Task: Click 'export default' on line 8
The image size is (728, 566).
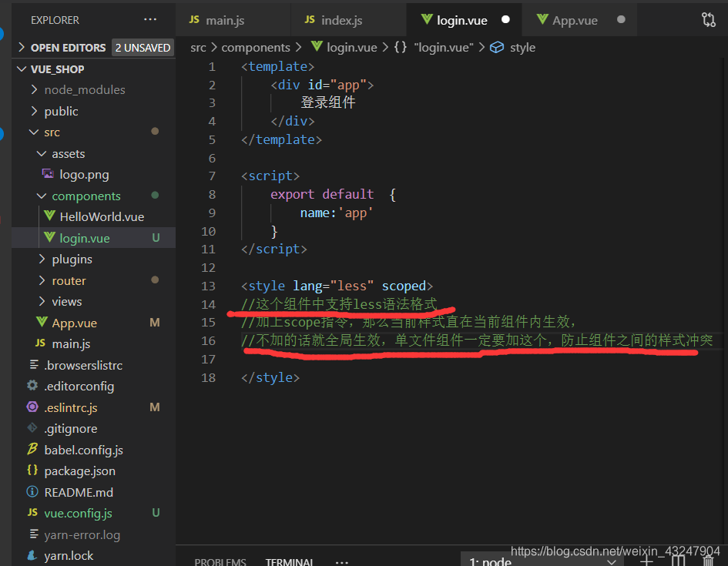Action: pos(322,194)
